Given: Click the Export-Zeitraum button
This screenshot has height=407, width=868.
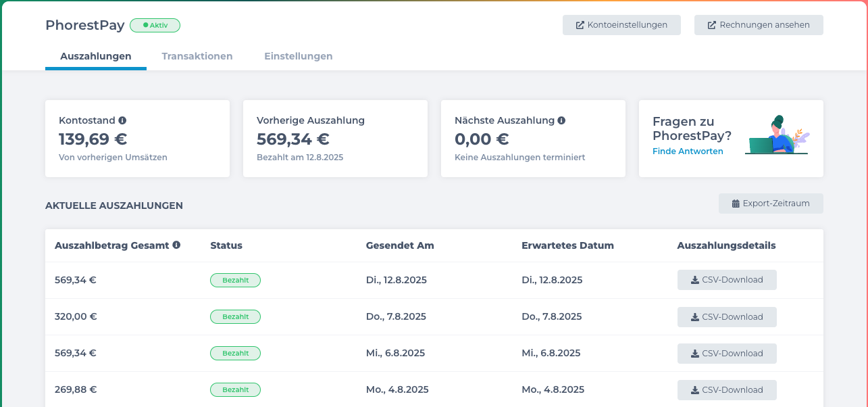Looking at the screenshot, I should click(x=771, y=203).
